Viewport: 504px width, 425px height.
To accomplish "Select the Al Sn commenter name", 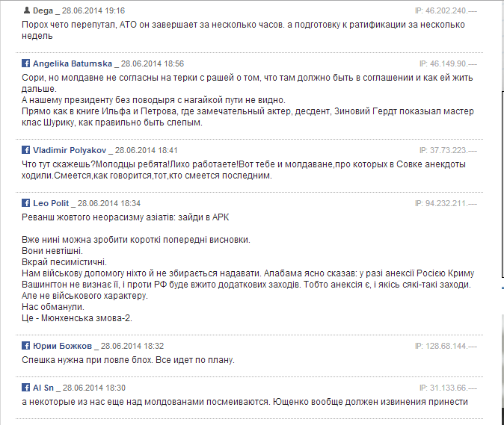I will [x=43, y=388].
